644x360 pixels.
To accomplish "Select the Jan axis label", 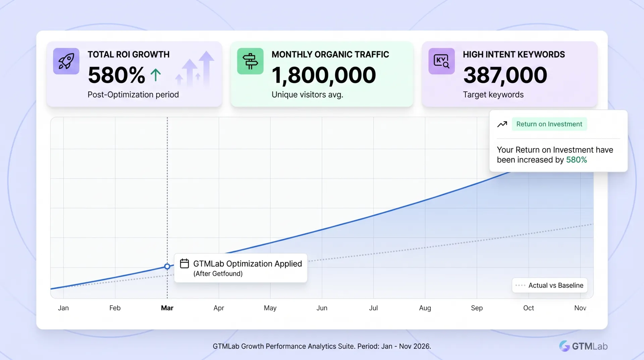I will [63, 308].
